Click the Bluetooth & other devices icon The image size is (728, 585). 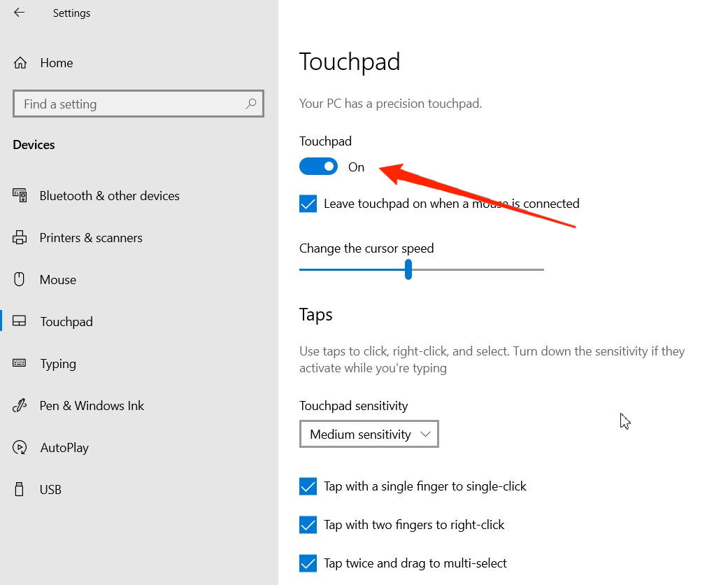(x=20, y=195)
